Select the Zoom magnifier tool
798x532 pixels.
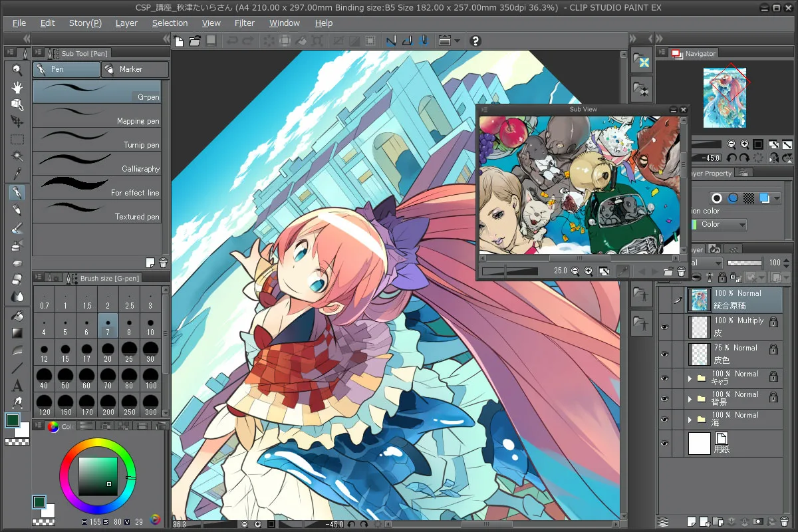point(17,70)
